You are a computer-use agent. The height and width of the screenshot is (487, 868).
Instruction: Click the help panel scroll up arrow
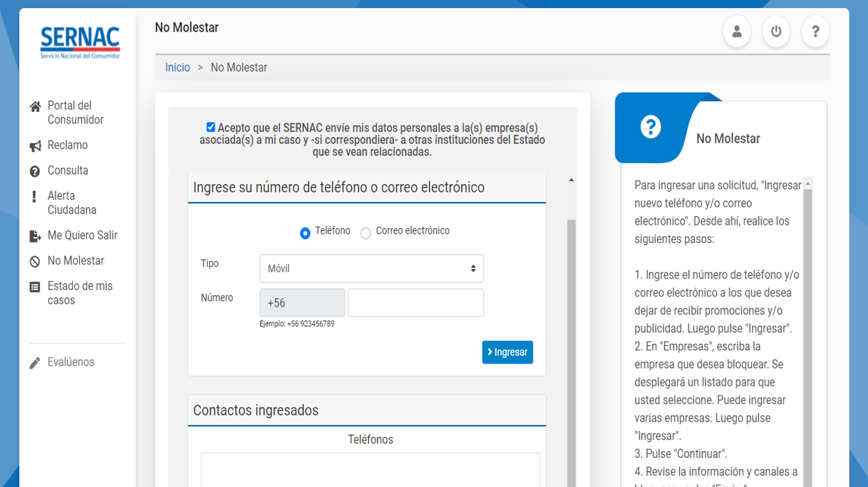tap(808, 184)
